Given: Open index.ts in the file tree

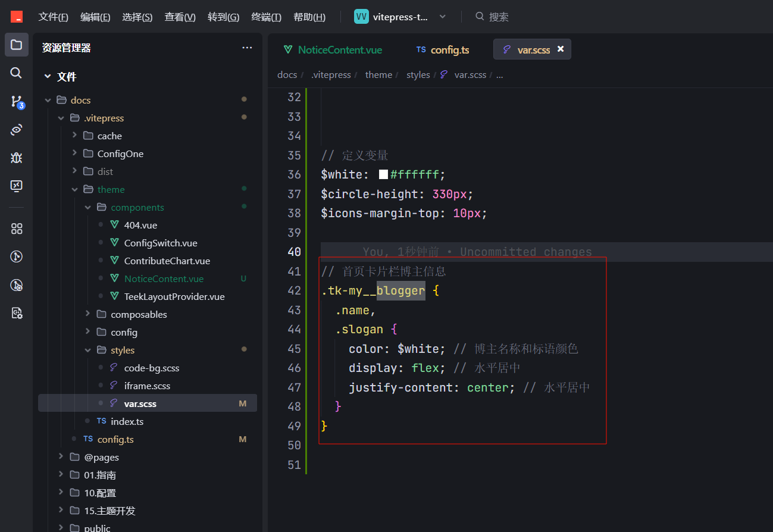Looking at the screenshot, I should pos(127,421).
